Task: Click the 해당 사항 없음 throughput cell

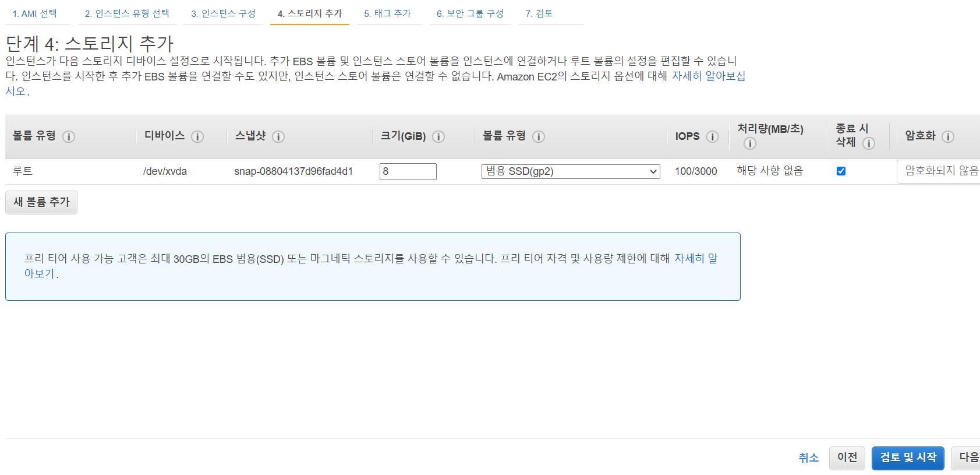Action: point(770,171)
